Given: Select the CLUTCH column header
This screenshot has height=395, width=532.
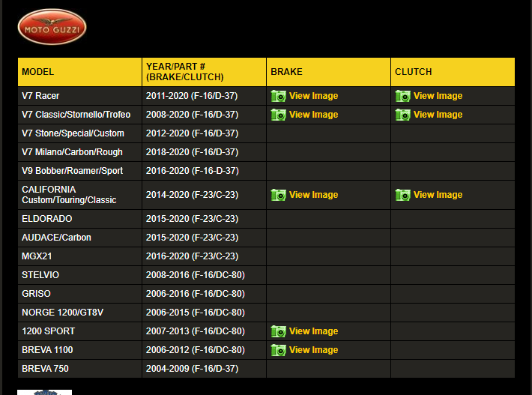Looking at the screenshot, I should tap(453, 72).
